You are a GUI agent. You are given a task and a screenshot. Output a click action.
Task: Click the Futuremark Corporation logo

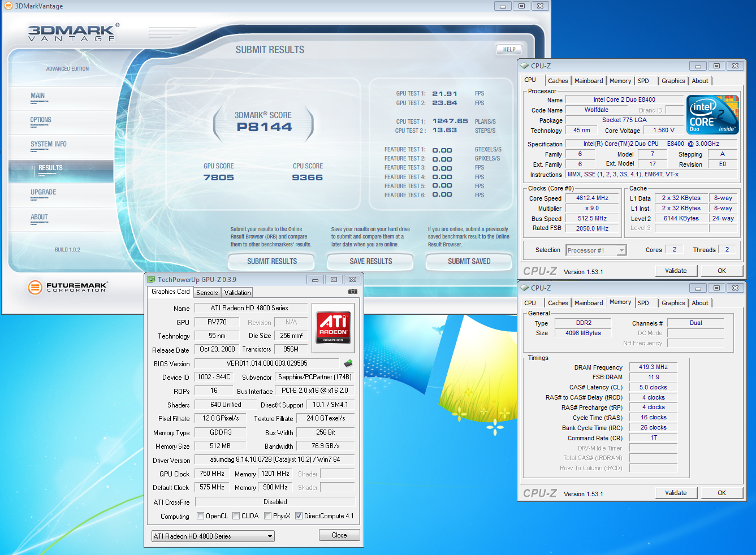pos(67,287)
